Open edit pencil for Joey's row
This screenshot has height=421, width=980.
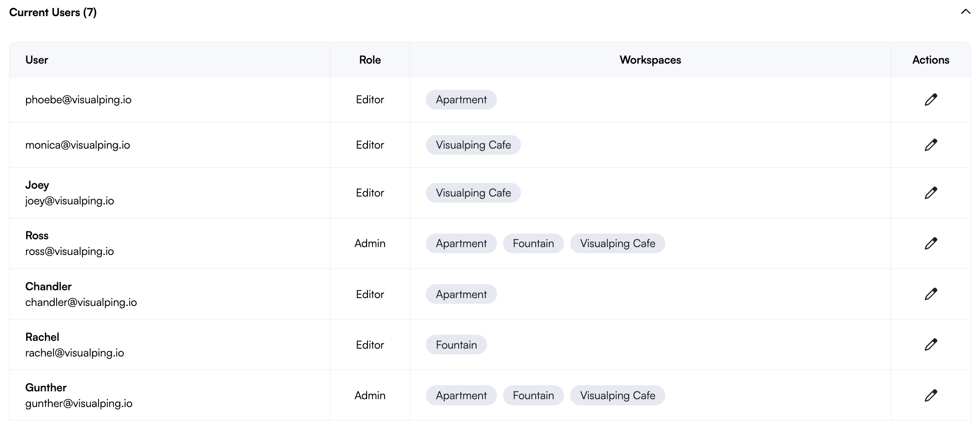tap(931, 193)
